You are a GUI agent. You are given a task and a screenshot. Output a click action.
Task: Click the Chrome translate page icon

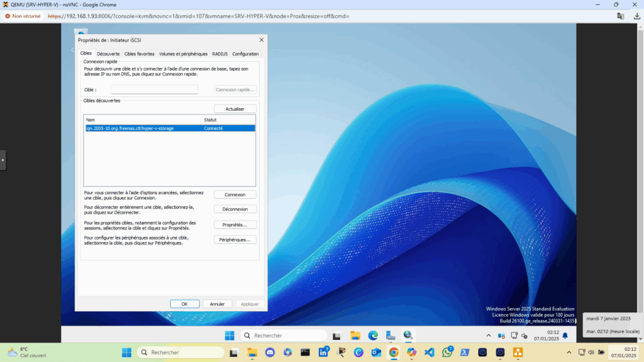[x=621, y=16]
